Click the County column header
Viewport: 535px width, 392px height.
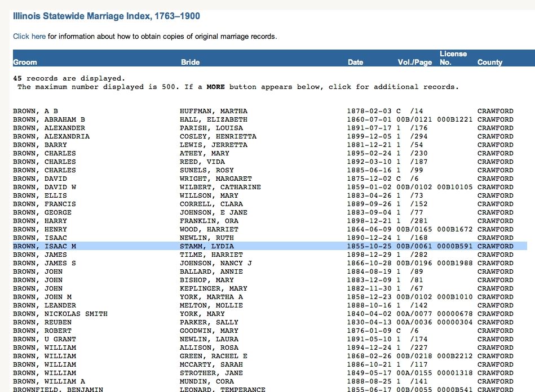point(489,62)
